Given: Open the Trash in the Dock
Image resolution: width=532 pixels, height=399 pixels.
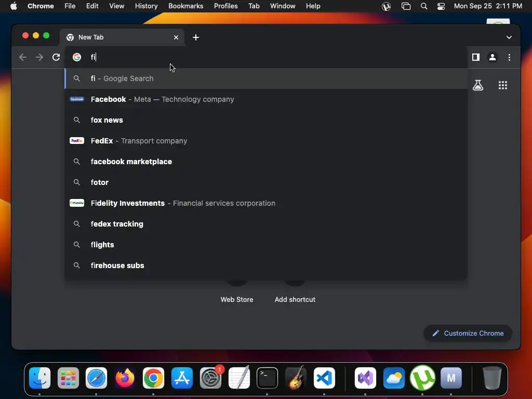Looking at the screenshot, I should (492, 378).
